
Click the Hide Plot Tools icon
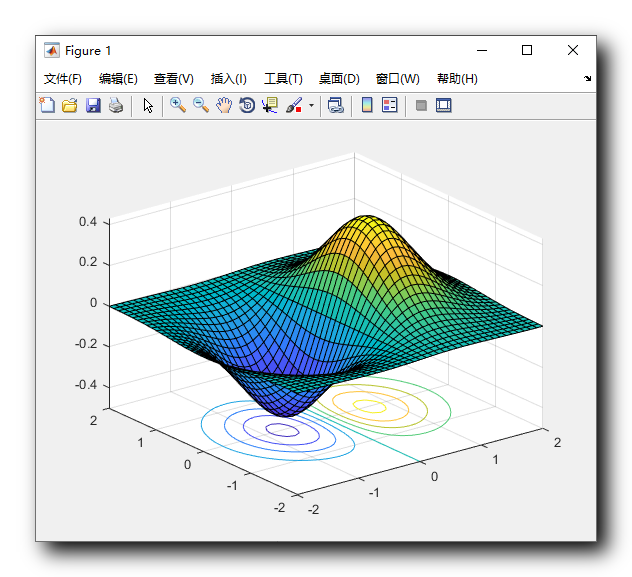coord(421,106)
